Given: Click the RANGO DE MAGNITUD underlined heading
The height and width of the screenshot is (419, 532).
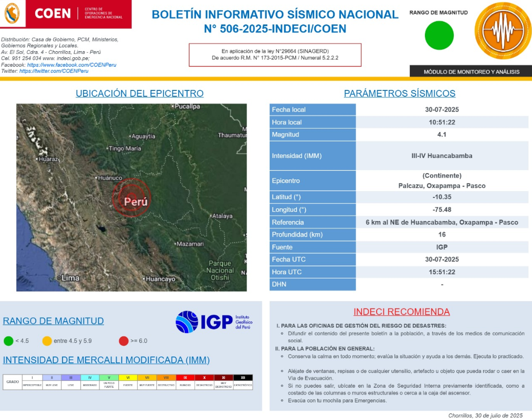Looking at the screenshot, I should click(x=53, y=321).
